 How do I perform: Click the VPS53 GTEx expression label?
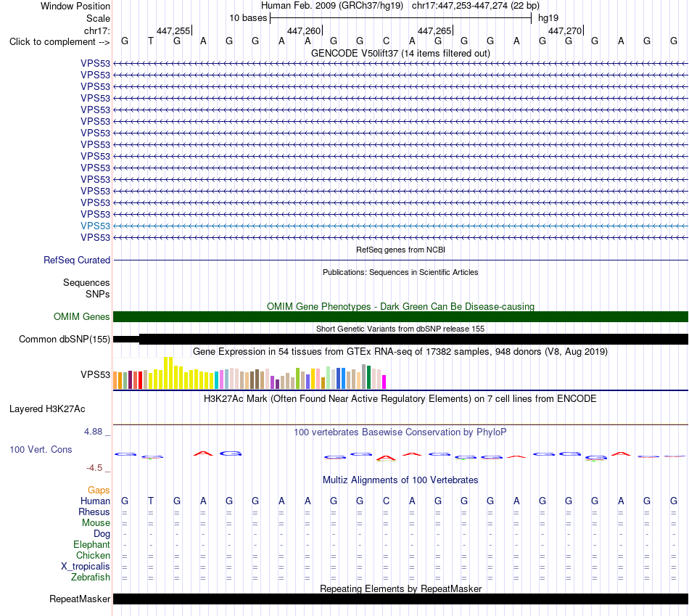click(x=95, y=374)
